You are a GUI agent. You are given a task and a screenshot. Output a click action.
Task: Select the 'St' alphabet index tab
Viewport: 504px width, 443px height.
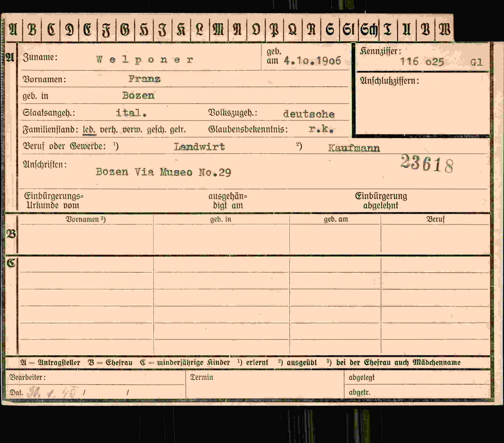tap(349, 29)
